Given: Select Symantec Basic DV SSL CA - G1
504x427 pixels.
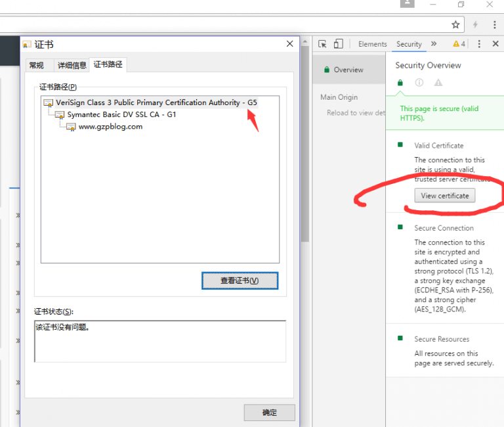Looking at the screenshot, I should click(122, 114).
